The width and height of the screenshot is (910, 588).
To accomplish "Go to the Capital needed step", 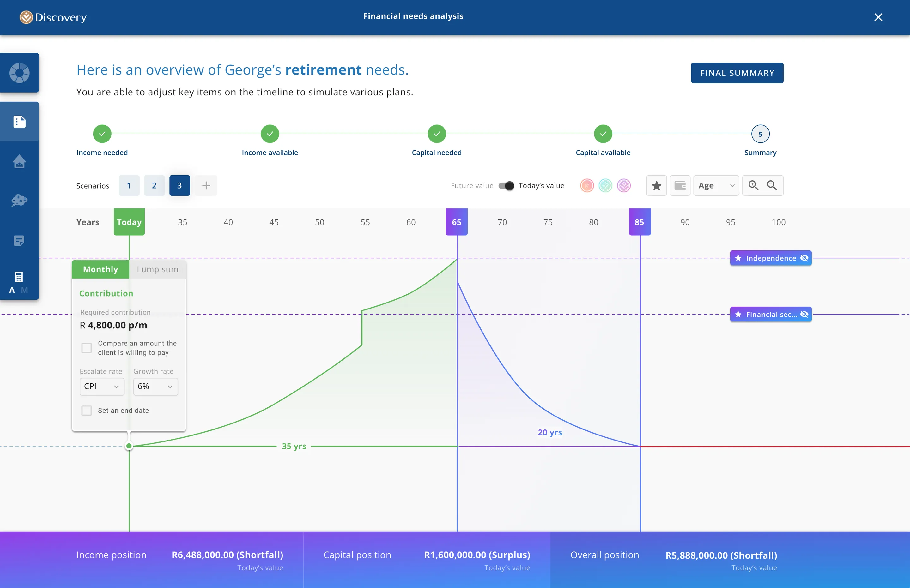I will [x=437, y=134].
